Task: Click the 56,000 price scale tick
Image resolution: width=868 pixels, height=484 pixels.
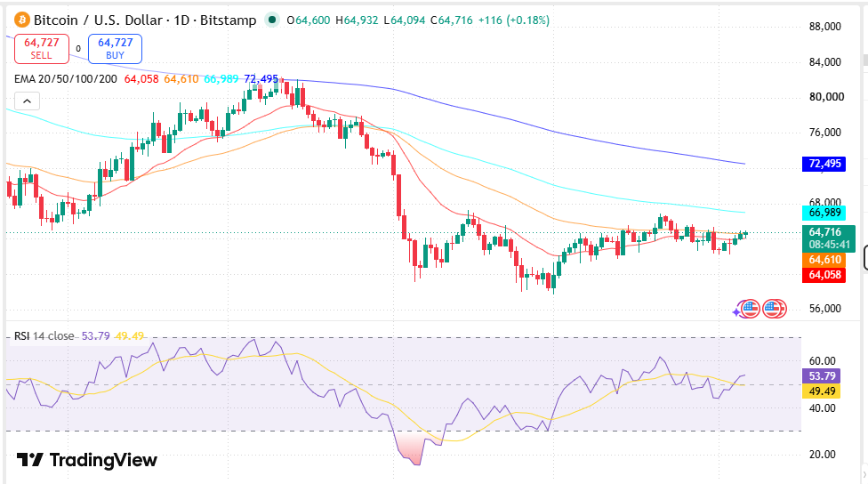Action: tap(824, 309)
